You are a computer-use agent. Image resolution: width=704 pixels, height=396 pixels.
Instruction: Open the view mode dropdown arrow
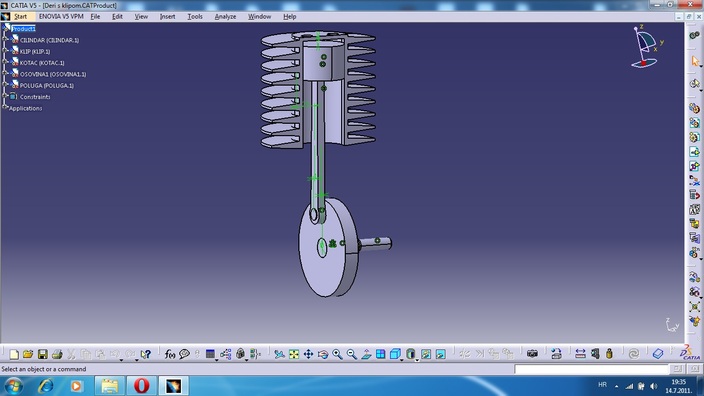[x=417, y=360]
